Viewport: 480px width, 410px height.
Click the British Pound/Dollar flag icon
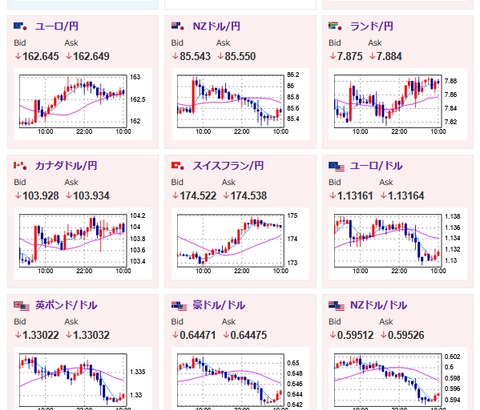pos(22,306)
